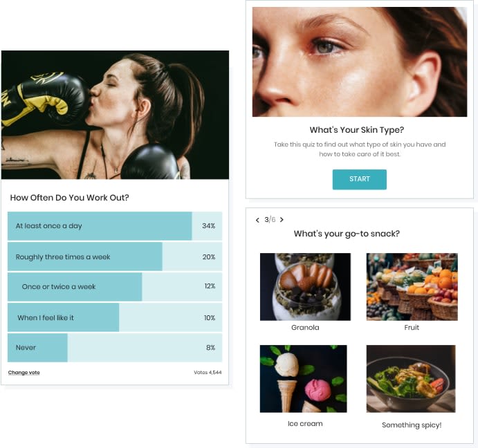The width and height of the screenshot is (478, 448).
Task: Pick the Ice cream snack image
Action: 303,378
